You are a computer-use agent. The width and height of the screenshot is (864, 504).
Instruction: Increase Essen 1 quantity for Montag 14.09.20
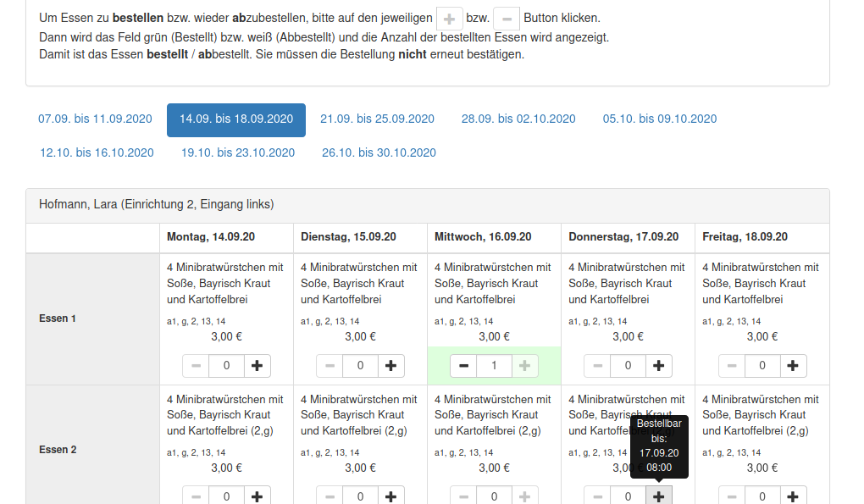(258, 366)
